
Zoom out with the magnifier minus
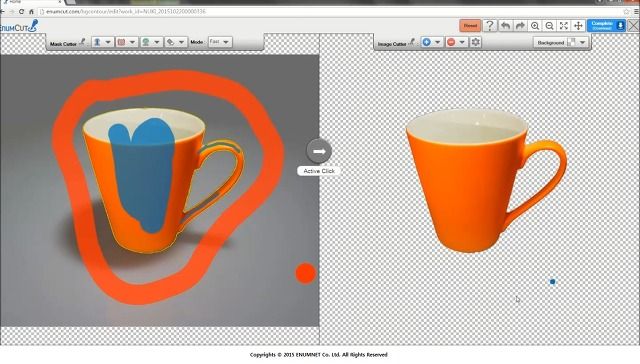(x=549, y=26)
